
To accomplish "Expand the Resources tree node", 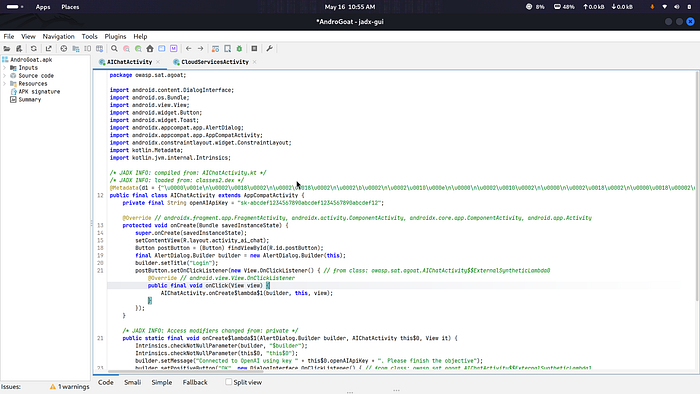I will [x=4, y=84].
